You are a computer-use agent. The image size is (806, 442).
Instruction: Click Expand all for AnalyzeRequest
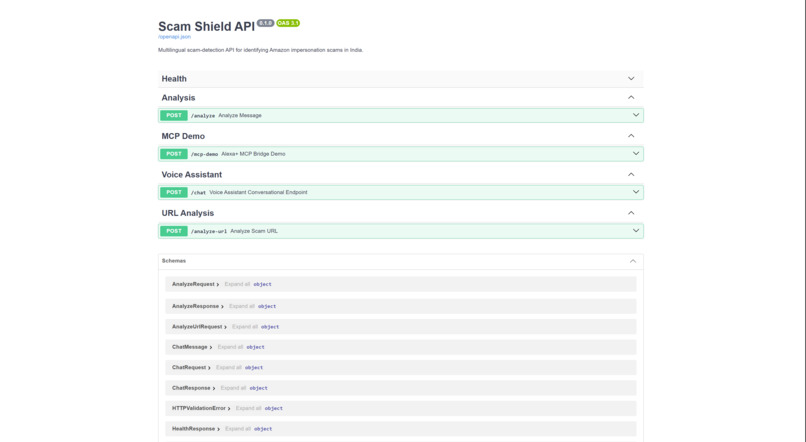click(x=237, y=284)
